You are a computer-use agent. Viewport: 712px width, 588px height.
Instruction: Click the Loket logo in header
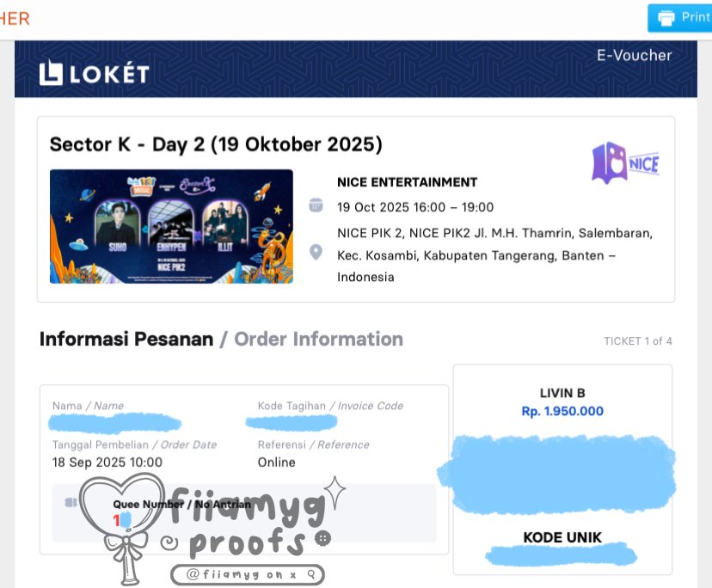[x=94, y=74]
